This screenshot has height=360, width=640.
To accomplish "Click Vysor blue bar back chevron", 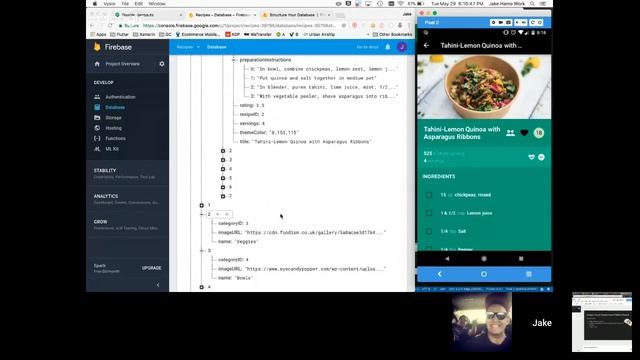I will click(440, 274).
